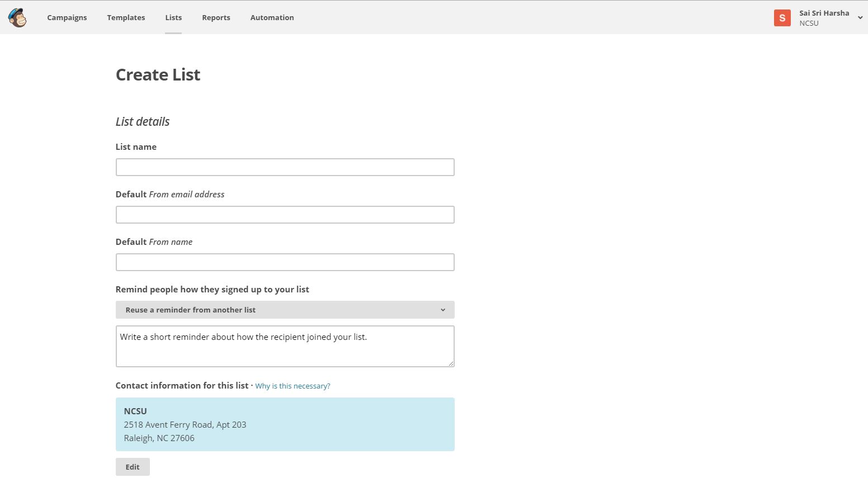868x478 pixels.
Task: Click the List details subheading
Action: pos(143,122)
